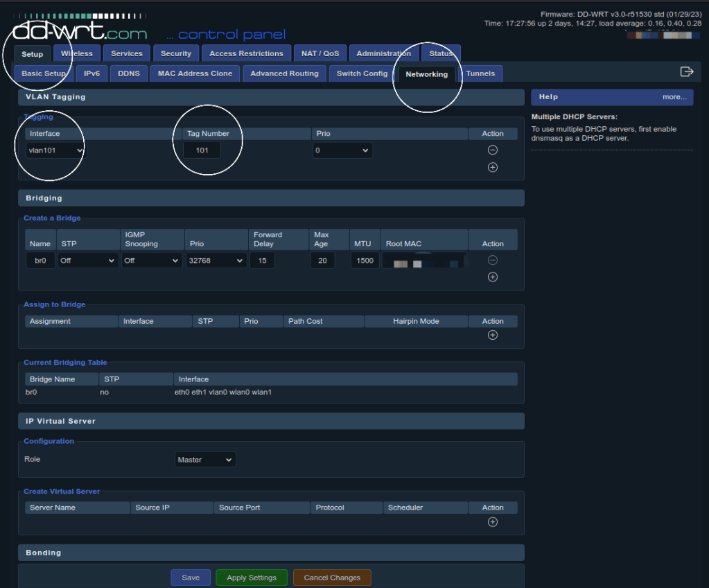The height and width of the screenshot is (588, 709).
Task: Click the Tag Number input field
Action: tap(202, 150)
